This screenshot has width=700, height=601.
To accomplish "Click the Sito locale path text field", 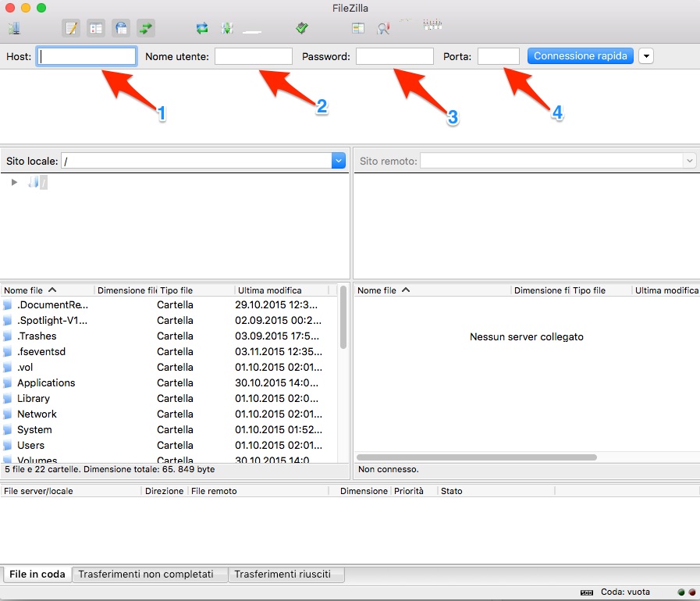I will pyautogui.click(x=197, y=161).
